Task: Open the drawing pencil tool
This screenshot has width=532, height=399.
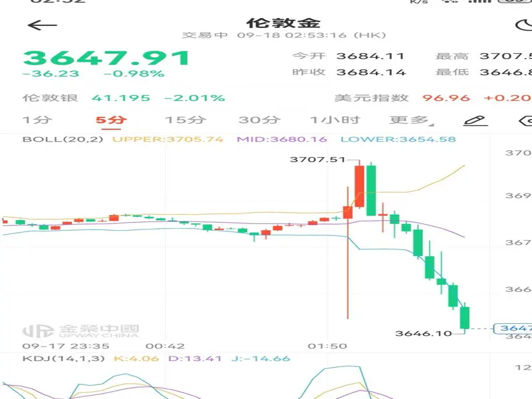Action: coord(475,120)
